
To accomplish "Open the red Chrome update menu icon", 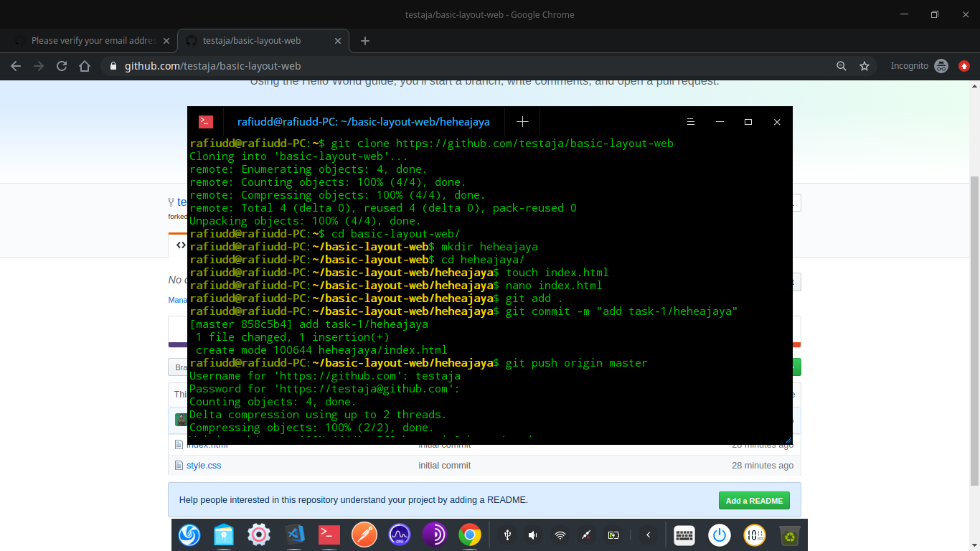I will (964, 66).
